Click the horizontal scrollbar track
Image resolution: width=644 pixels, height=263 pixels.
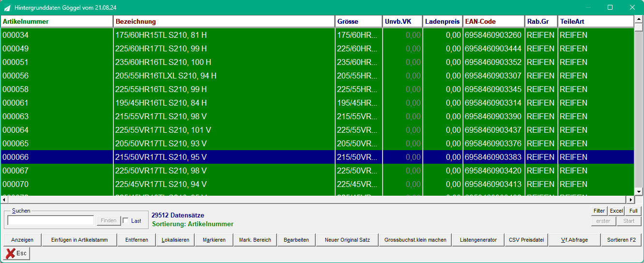click(318, 200)
